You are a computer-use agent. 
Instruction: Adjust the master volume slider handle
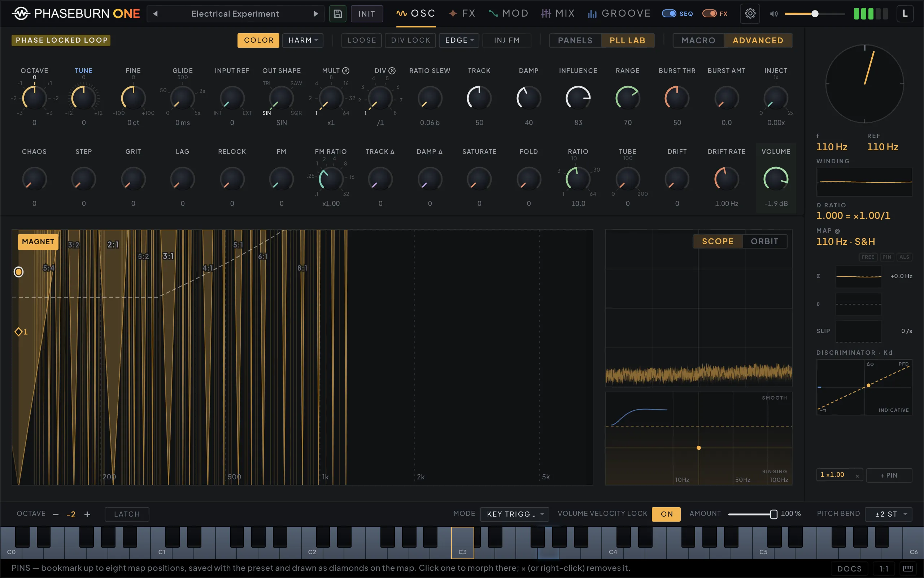pos(815,14)
